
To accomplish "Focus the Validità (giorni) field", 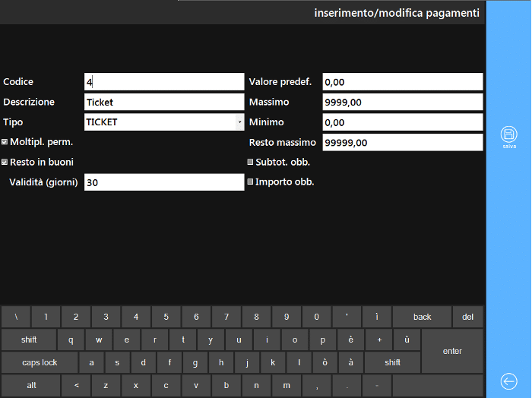I will click(164, 182).
